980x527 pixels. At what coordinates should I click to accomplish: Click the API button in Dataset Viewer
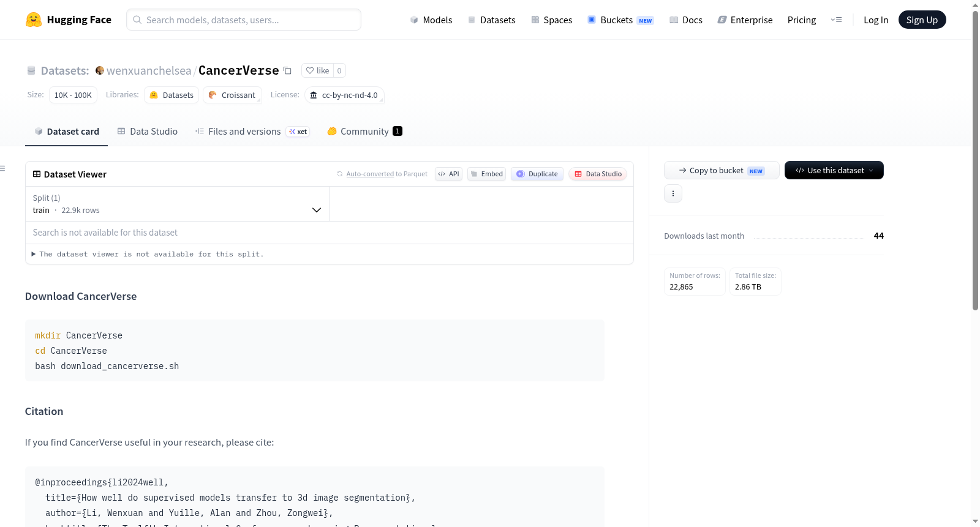(448, 174)
